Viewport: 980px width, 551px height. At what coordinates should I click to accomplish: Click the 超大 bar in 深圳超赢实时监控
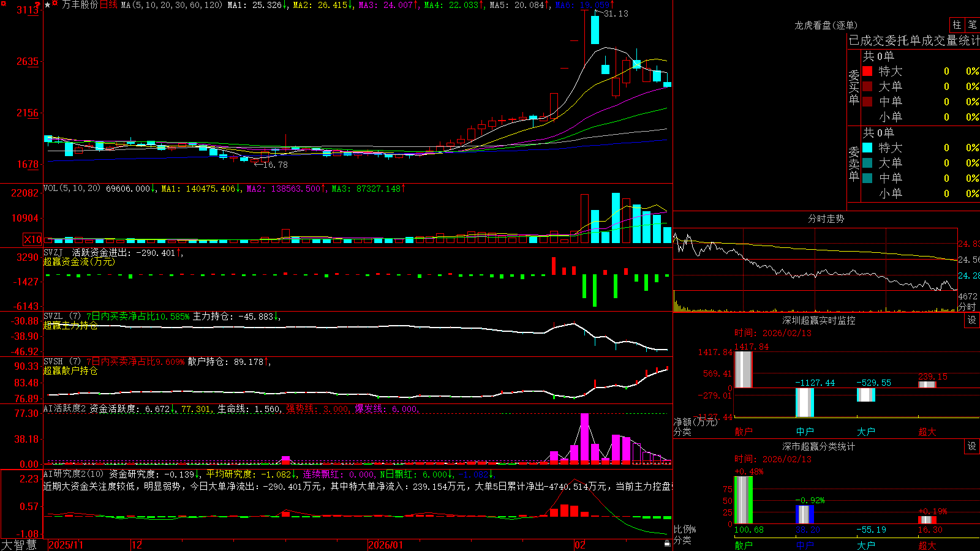pyautogui.click(x=927, y=384)
